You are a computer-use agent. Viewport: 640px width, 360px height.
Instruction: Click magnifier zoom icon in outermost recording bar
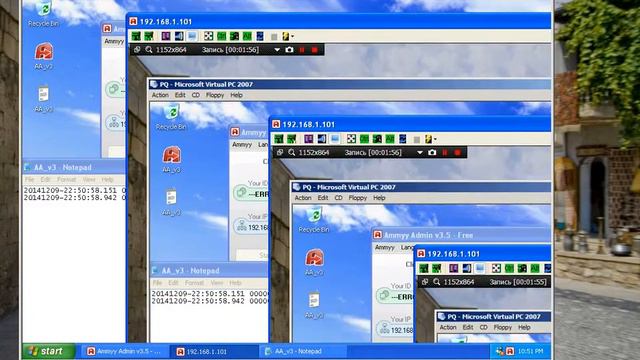149,50
